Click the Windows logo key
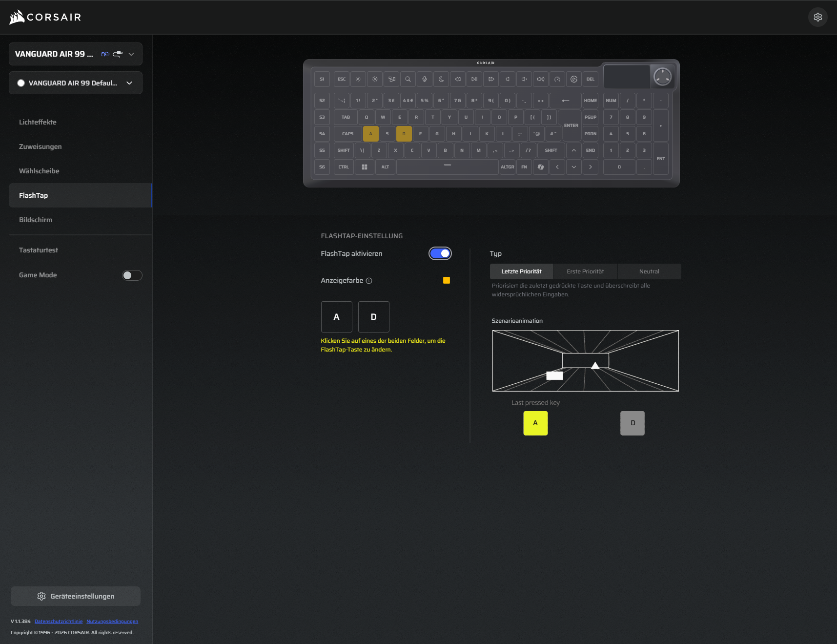This screenshot has height=644, width=837. point(365,167)
